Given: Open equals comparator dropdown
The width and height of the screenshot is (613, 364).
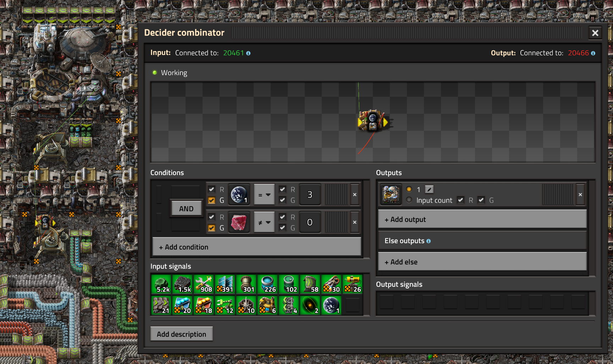Looking at the screenshot, I should pos(264,195).
